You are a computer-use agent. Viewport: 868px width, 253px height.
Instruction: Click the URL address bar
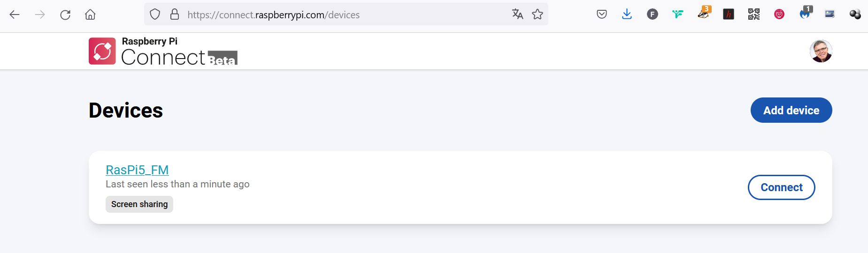tap(346, 15)
